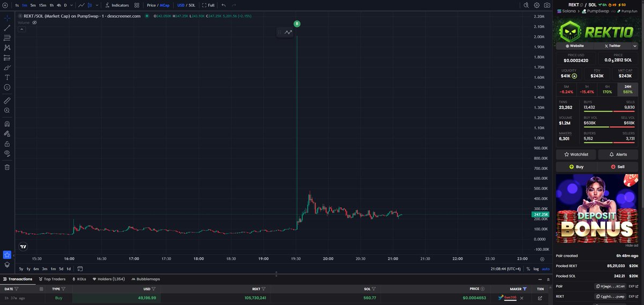Open the KOLs tab
Viewport: 644px width, 305px height.
pos(79,279)
